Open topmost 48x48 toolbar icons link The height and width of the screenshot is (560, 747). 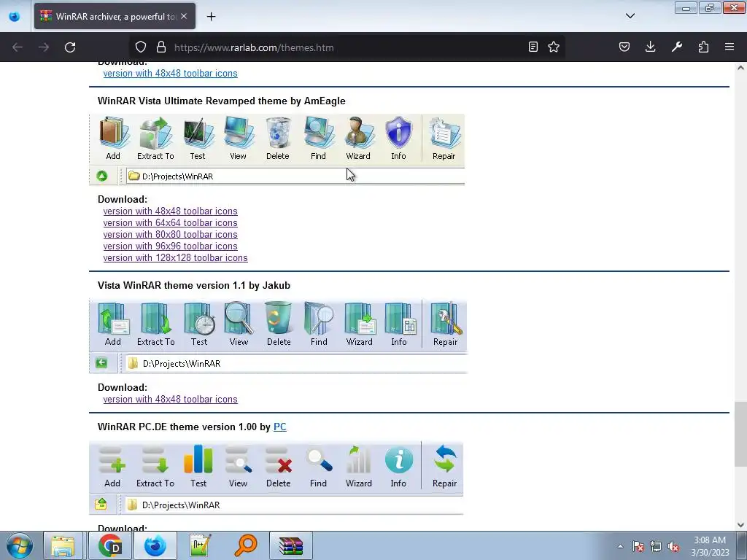[x=170, y=74]
